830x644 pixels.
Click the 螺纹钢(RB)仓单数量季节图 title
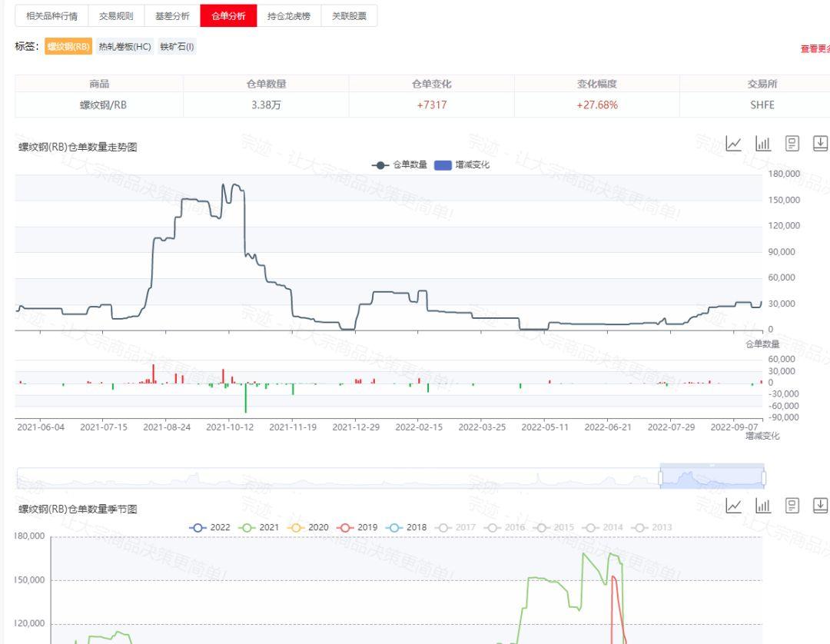click(78, 509)
